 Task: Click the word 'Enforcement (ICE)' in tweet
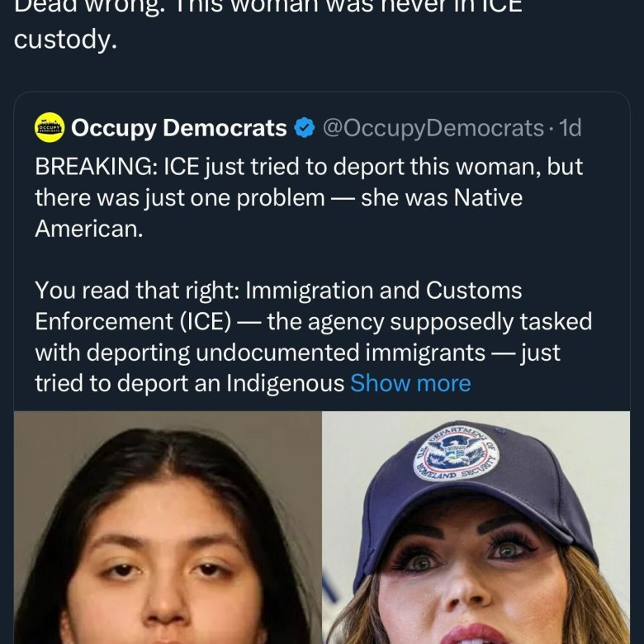tap(133, 321)
